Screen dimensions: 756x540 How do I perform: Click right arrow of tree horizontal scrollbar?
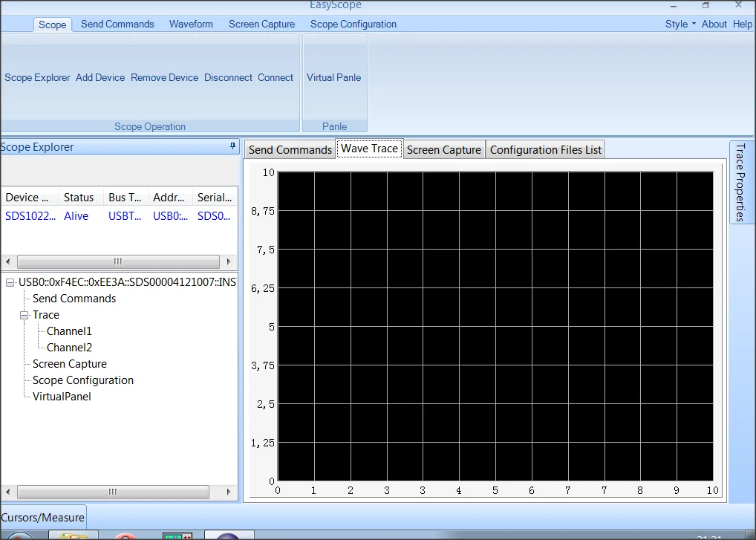coord(229,492)
